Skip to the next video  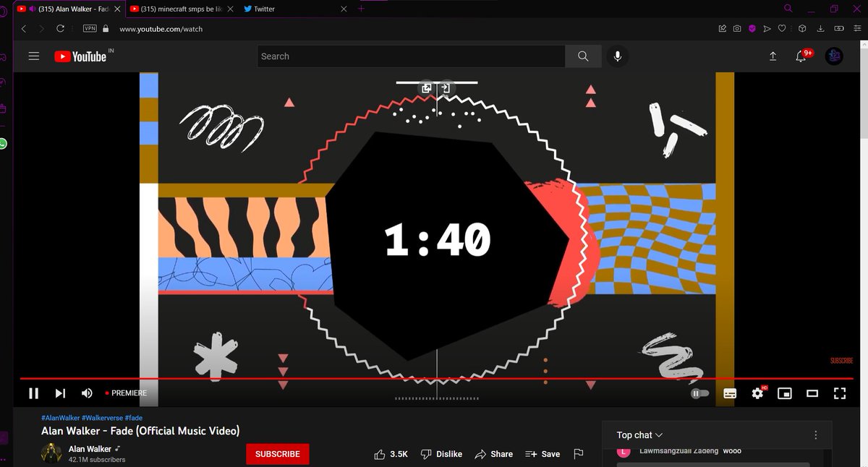coord(60,393)
